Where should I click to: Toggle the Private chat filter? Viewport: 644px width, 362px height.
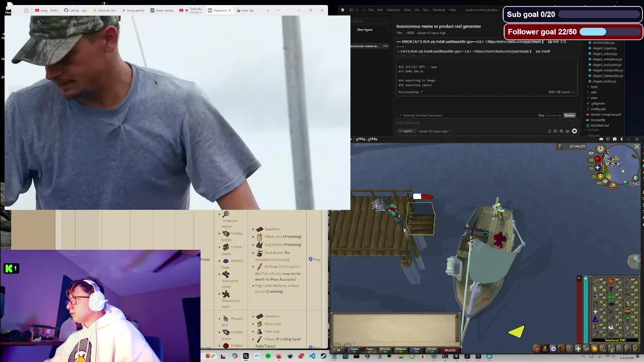[385, 350]
